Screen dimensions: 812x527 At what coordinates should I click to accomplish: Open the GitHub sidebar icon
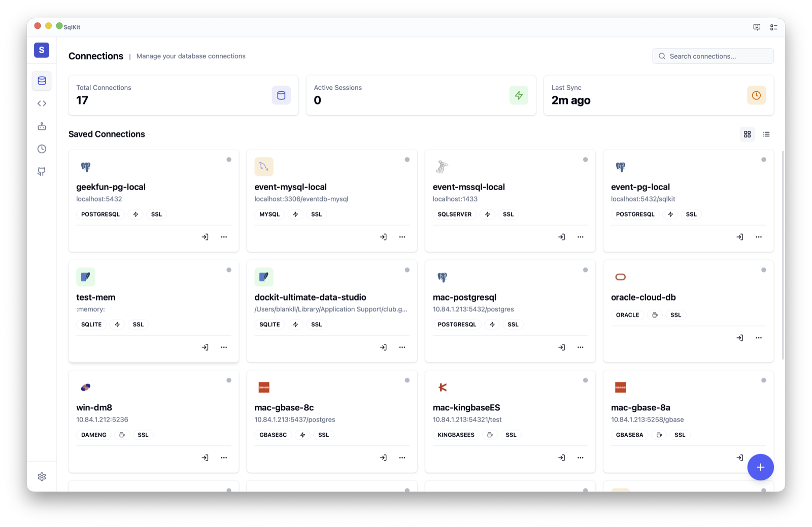click(42, 171)
